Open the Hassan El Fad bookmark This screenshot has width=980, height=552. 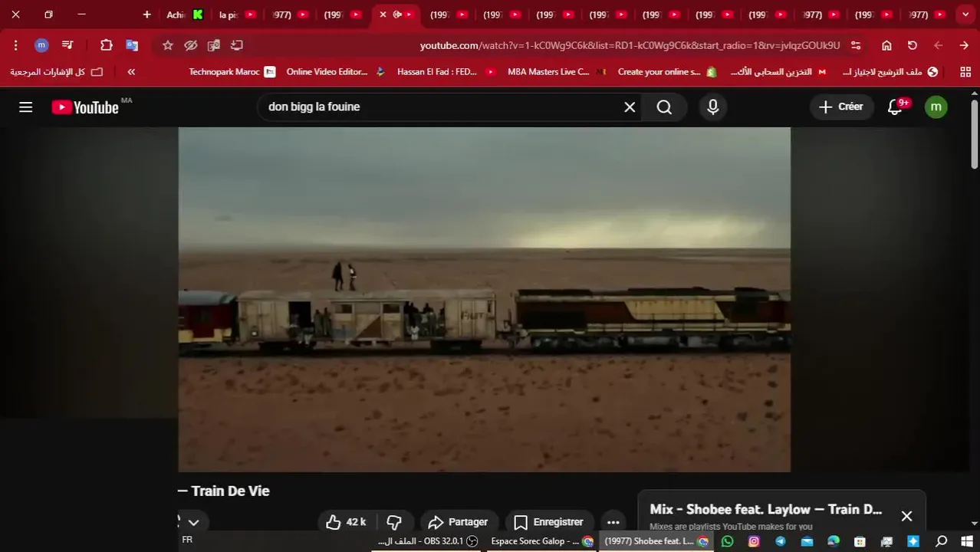click(446, 72)
